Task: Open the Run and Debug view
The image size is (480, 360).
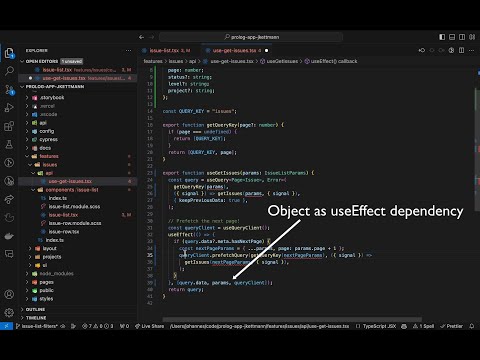Action: click(x=9, y=107)
